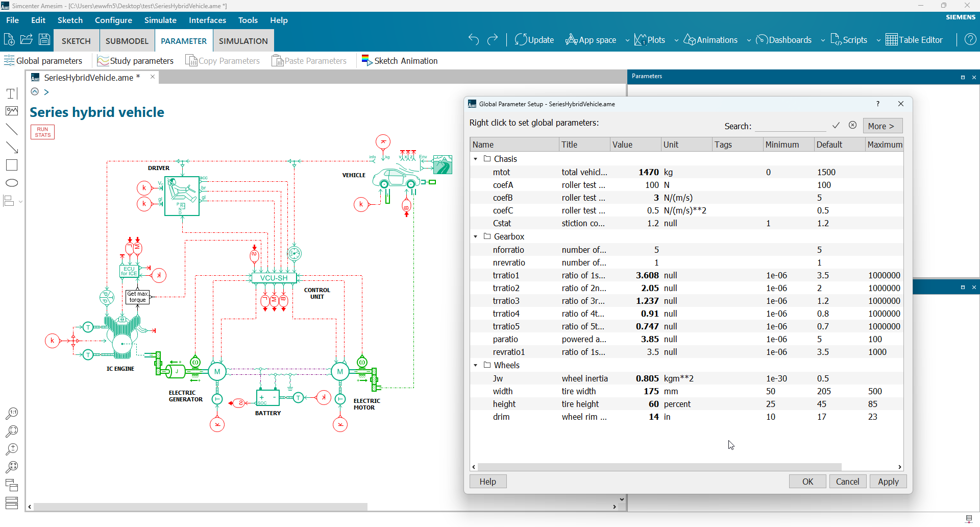The image size is (980, 527).
Task: Click the Search input field
Action: coord(791,126)
